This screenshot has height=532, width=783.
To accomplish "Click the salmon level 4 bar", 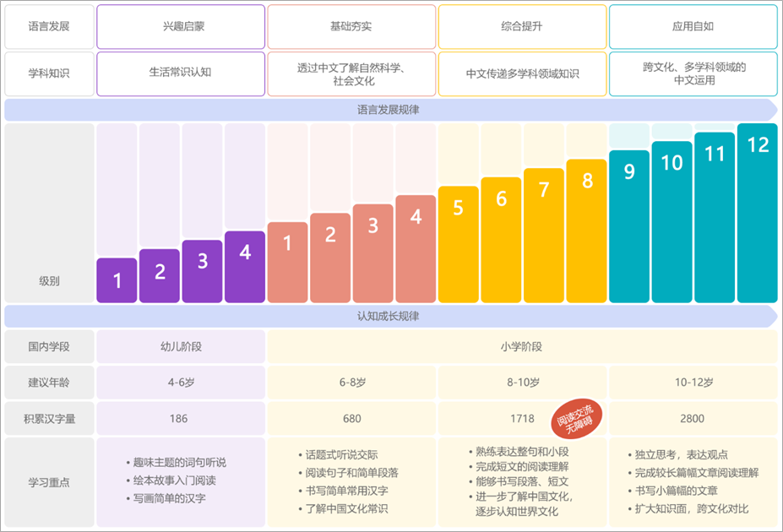I will pyautogui.click(x=416, y=249).
